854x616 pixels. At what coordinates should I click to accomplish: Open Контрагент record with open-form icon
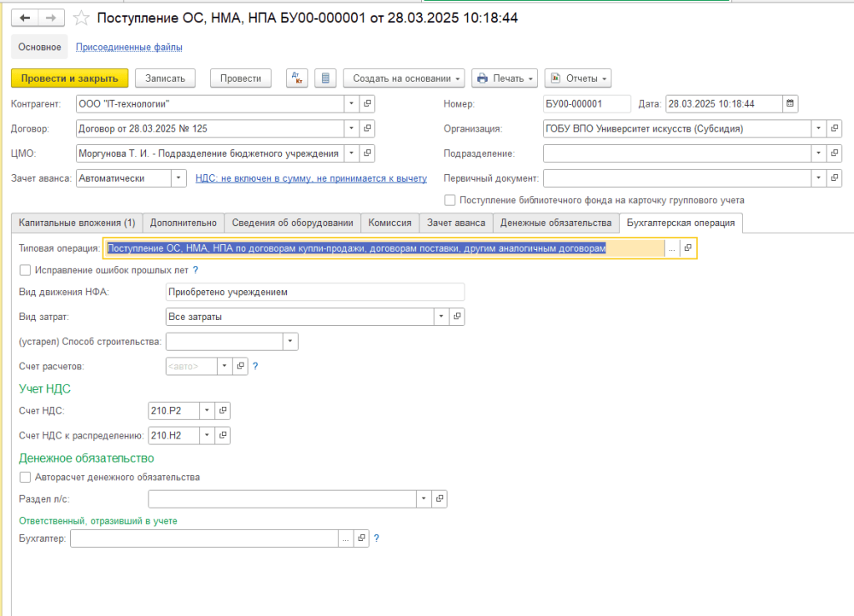click(368, 104)
